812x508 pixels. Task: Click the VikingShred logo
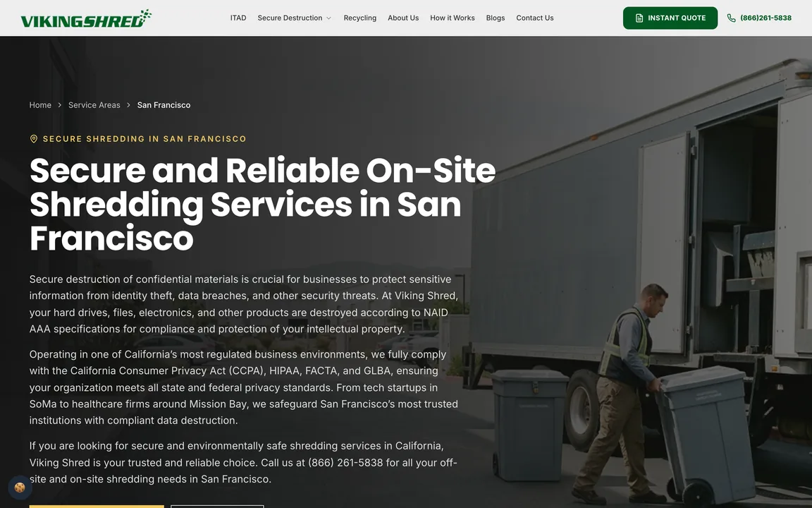click(x=86, y=18)
